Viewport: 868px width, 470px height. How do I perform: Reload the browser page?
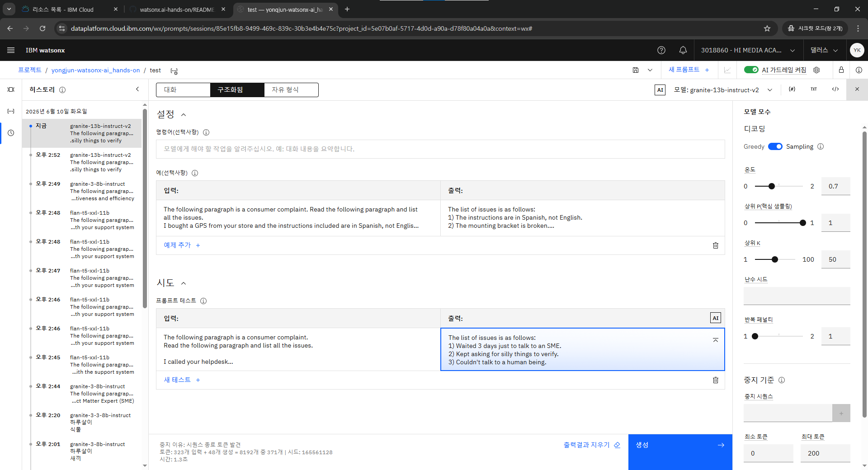click(42, 28)
